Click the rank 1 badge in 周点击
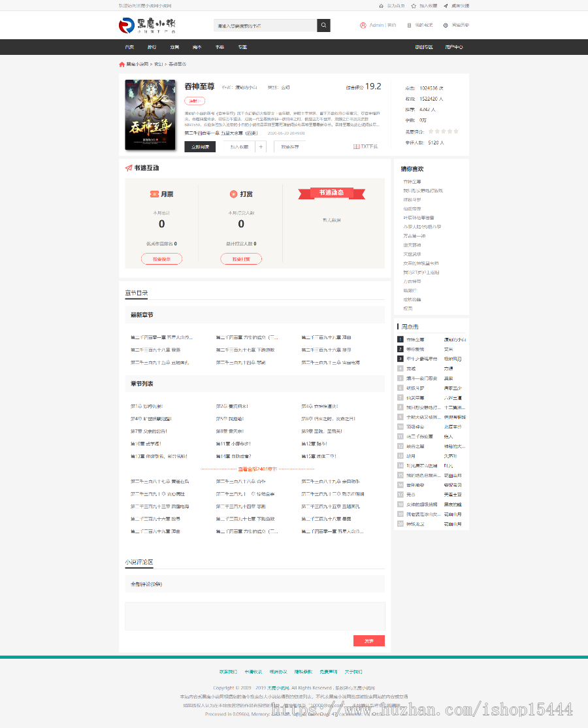Screen dimensions: 588x728 (400, 339)
